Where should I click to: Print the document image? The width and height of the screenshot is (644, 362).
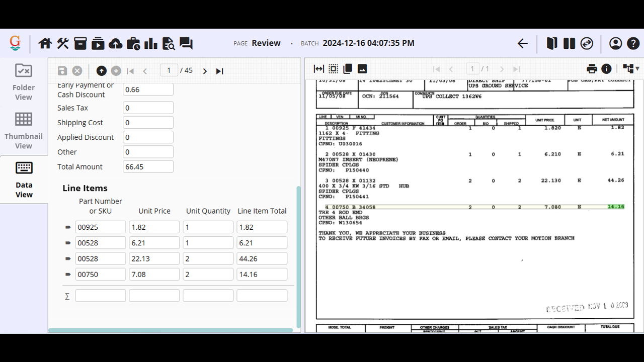click(x=592, y=69)
